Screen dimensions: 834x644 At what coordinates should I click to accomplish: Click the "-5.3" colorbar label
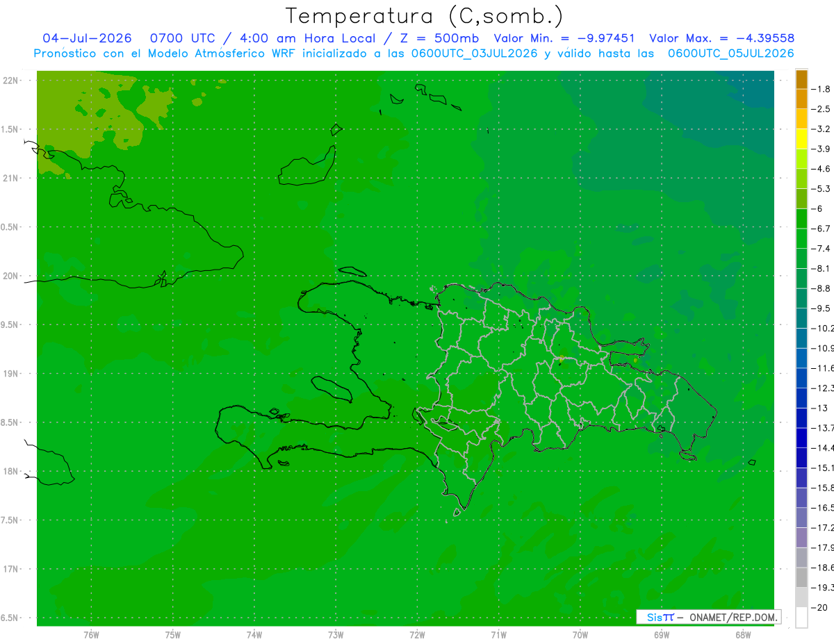(821, 189)
